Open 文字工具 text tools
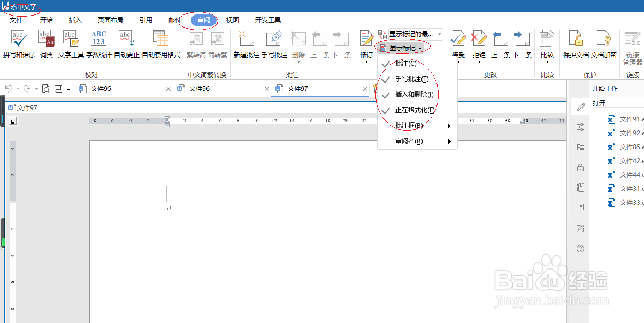Viewport: 644px width, 323px height. pos(71,44)
